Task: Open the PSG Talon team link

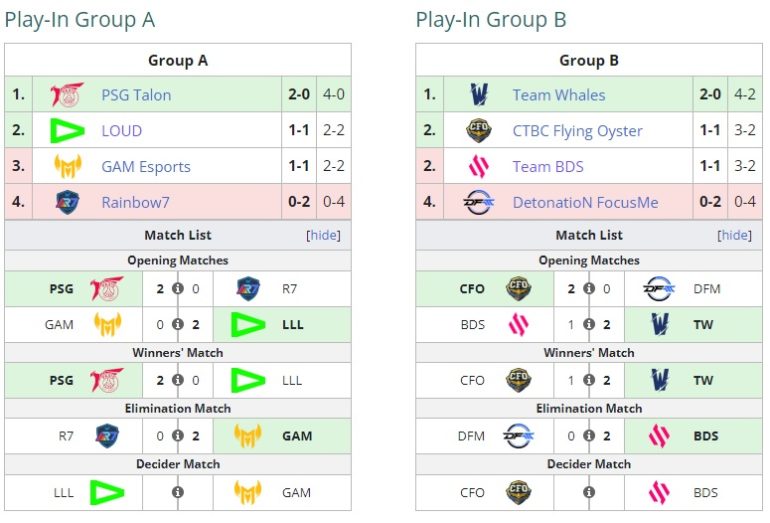Action: [136, 95]
